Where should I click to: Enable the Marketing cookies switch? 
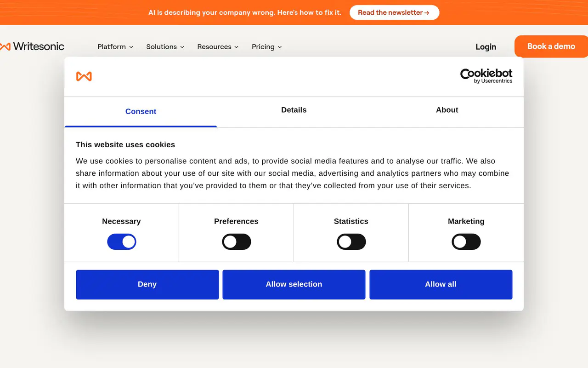point(466,241)
